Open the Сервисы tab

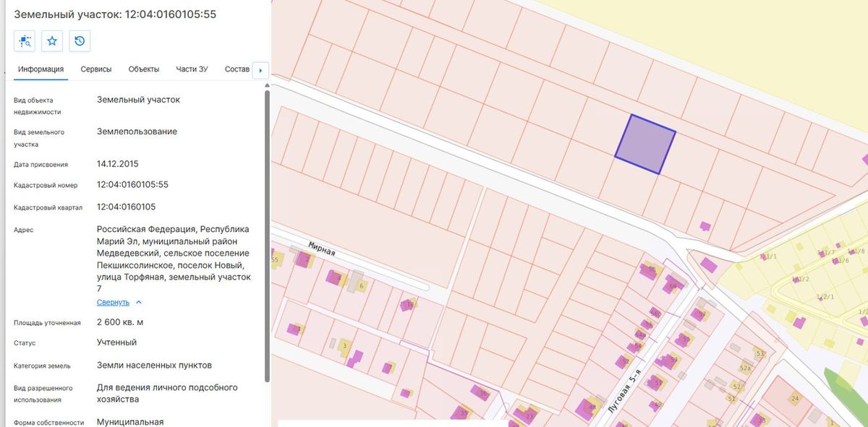point(96,69)
